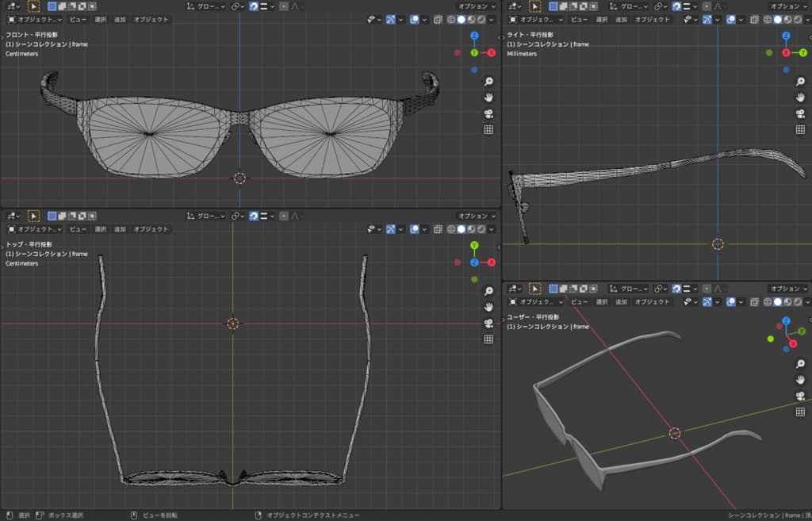Click the zoom magnifier icon in the front view
The height and width of the screenshot is (521, 812).
point(488,82)
